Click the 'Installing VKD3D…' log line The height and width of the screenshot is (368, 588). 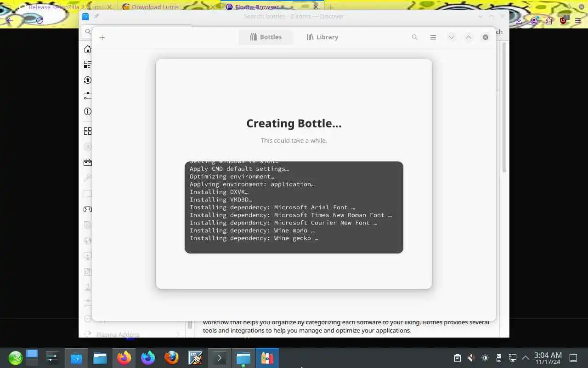(x=220, y=200)
